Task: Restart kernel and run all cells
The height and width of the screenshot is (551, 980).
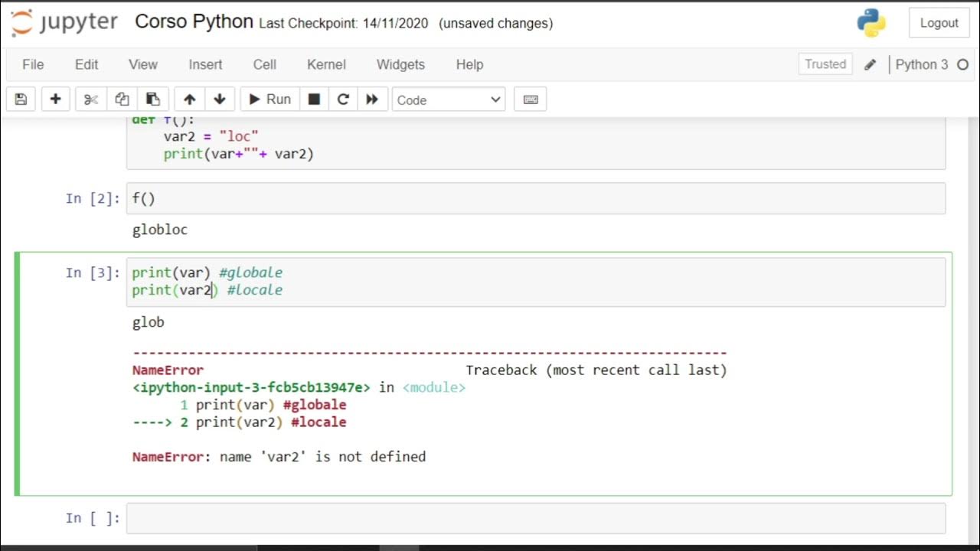Action: pos(372,99)
